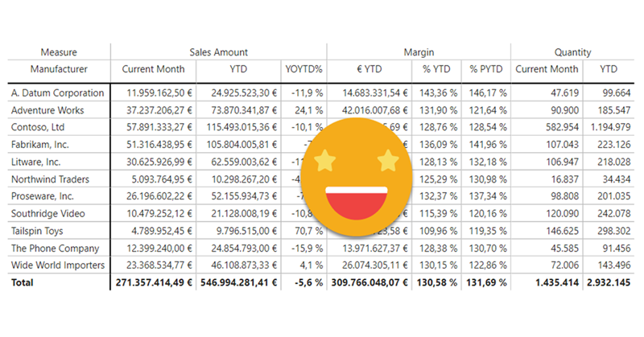Viewport: 644px width, 337px height.
Task: Click the Manufacturer column header
Action: [x=59, y=70]
